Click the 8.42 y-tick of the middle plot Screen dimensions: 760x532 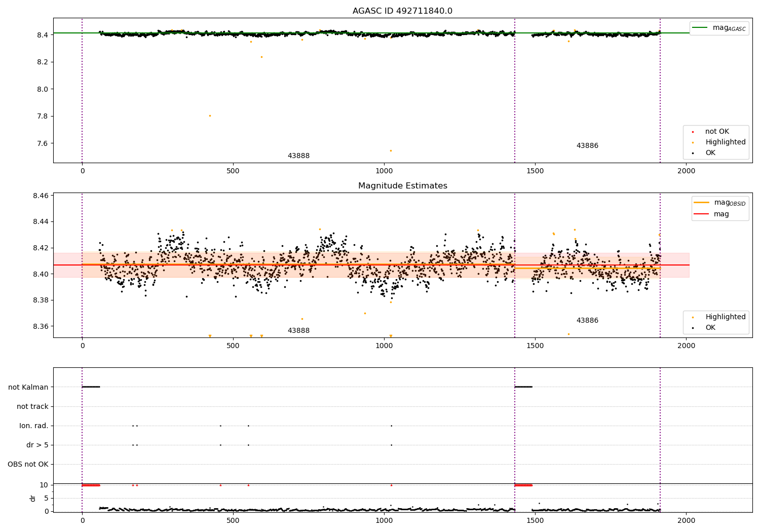click(41, 248)
